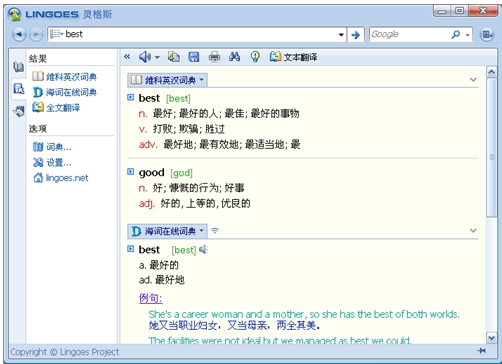The image size is (502, 364).
Task: Click the speaker pronounce icon in toolbar
Action: [x=145, y=57]
